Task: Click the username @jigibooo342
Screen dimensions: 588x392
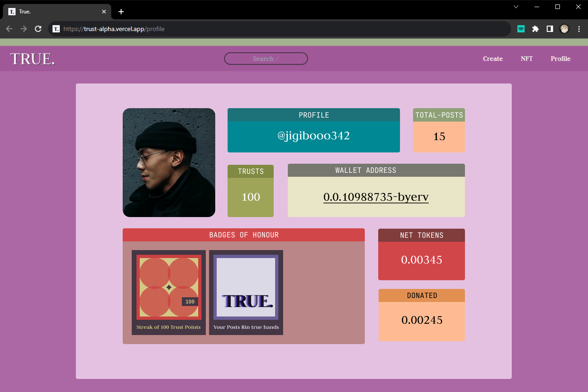Action: [x=314, y=135]
